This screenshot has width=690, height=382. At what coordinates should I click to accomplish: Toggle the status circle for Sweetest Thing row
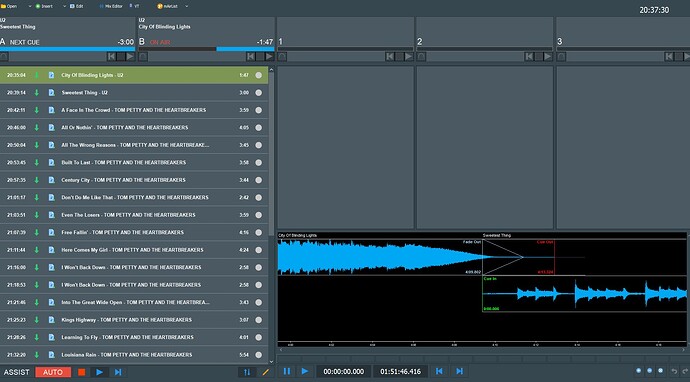(259, 93)
